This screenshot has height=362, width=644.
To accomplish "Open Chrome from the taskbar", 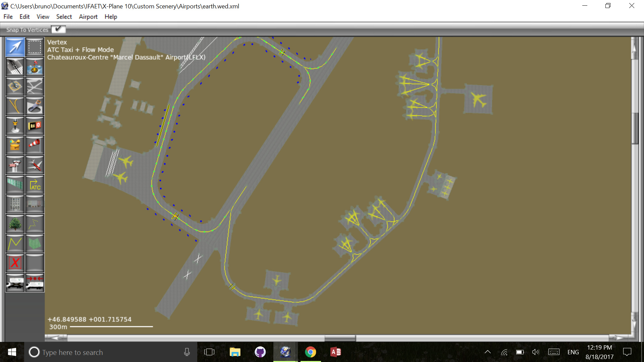I will (x=310, y=352).
